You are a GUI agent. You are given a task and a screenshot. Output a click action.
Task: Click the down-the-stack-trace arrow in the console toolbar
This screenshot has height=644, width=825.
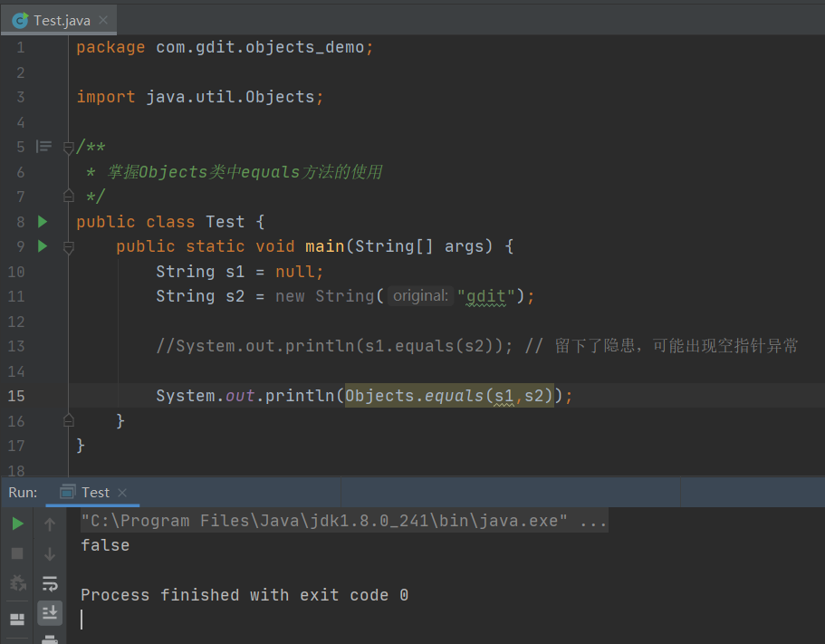49,553
